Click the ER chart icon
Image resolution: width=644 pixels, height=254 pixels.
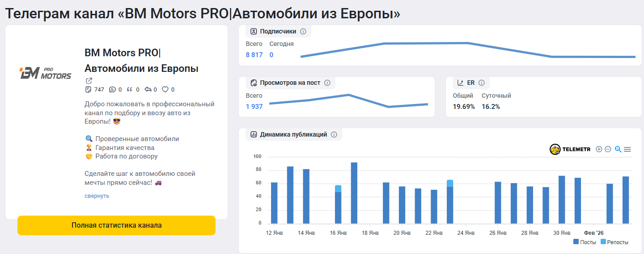tap(461, 83)
